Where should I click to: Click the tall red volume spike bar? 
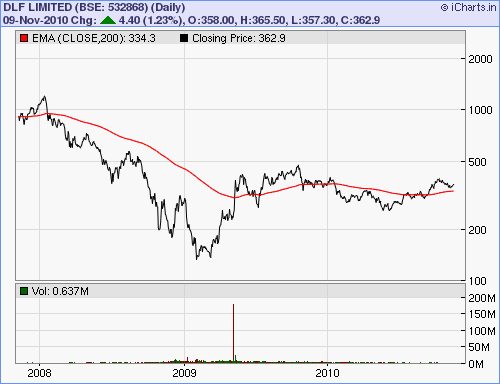[x=233, y=333]
